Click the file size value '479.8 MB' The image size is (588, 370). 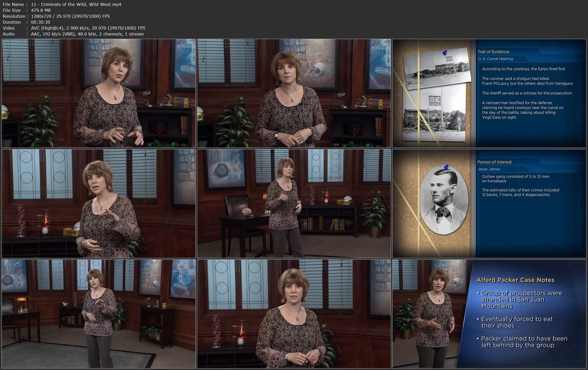click(41, 10)
